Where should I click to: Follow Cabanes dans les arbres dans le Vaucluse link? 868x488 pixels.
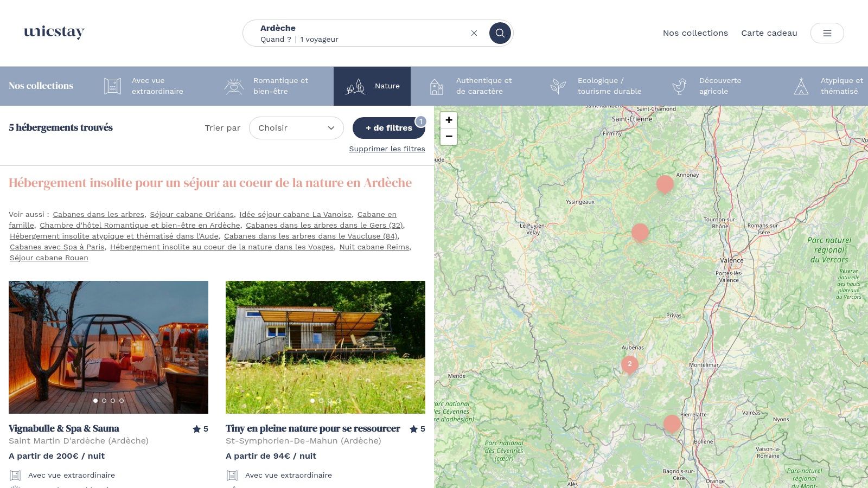click(x=310, y=236)
